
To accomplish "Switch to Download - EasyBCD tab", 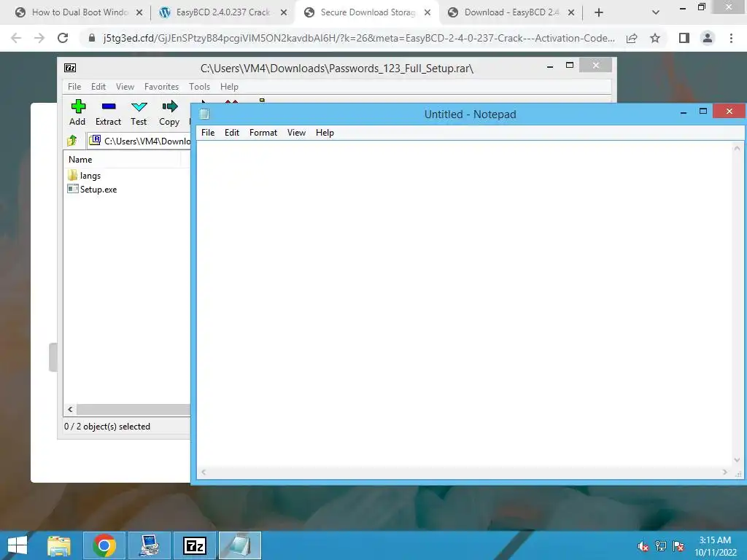I will [x=511, y=12].
